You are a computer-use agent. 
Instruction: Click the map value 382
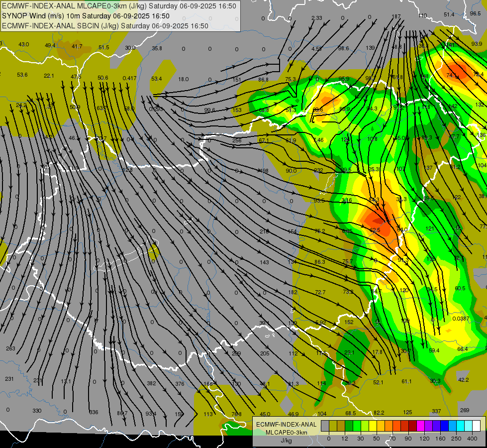pyautogui.click(x=151, y=384)
